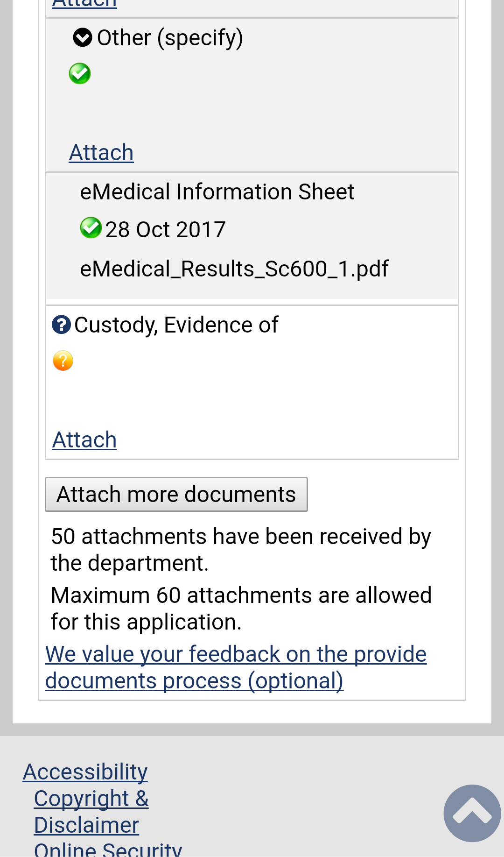The width and height of the screenshot is (504, 857).
Task: Click Attach link under Other (specify)
Action: 101,153
